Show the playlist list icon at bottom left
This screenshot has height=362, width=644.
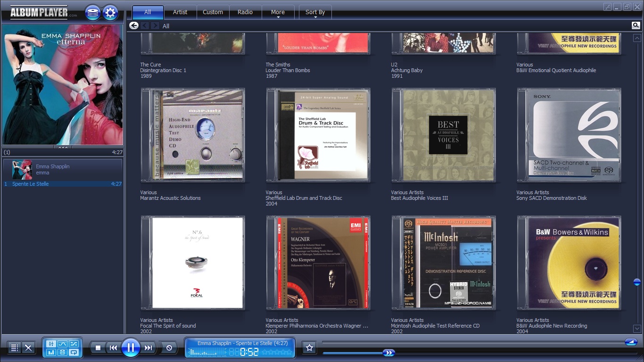point(15,348)
